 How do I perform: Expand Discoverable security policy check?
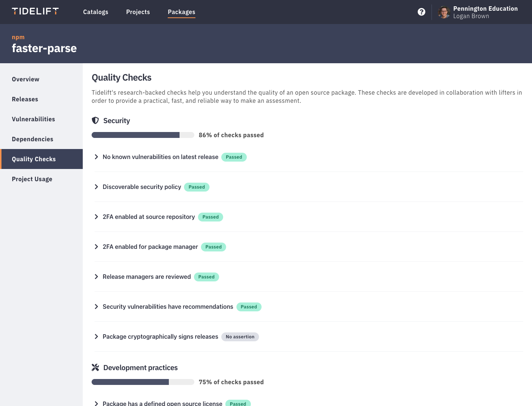[x=96, y=187]
